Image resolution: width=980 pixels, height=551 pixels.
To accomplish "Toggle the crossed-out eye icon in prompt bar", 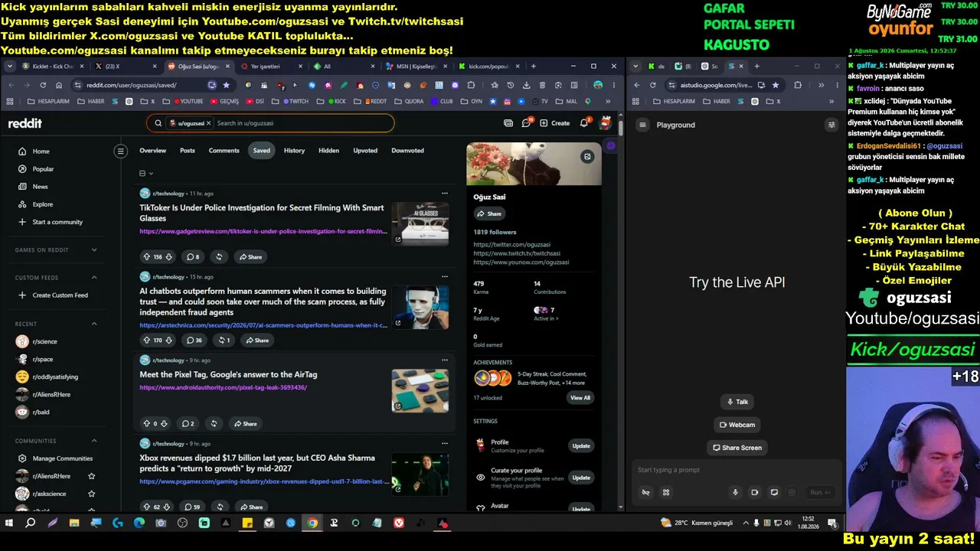I will [645, 493].
